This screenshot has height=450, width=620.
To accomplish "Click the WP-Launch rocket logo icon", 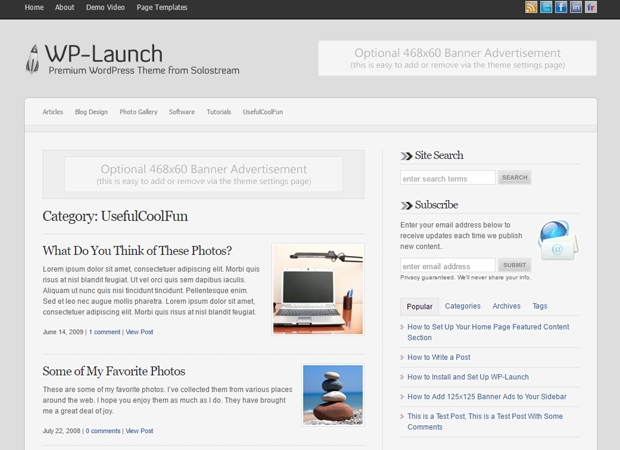I will tap(33, 59).
